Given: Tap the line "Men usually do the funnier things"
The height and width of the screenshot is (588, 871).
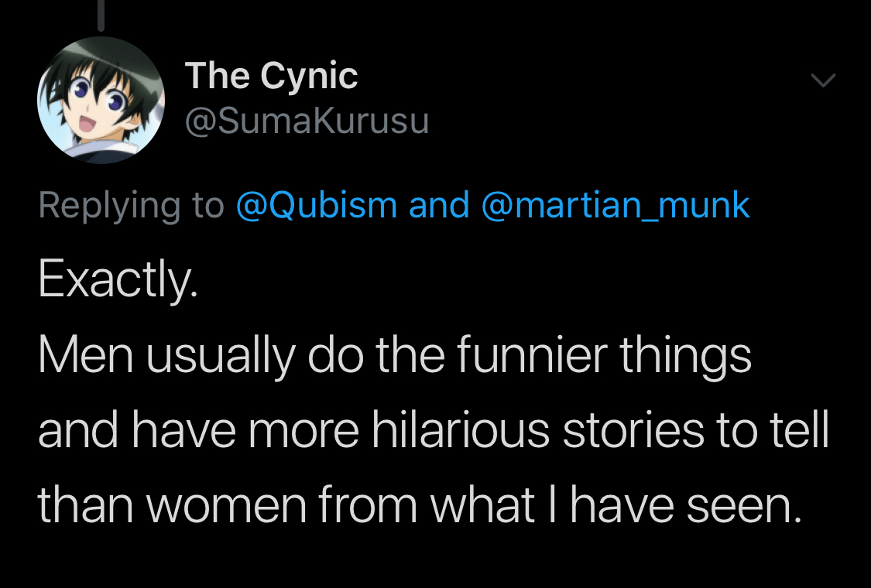Looking at the screenshot, I should [394, 355].
